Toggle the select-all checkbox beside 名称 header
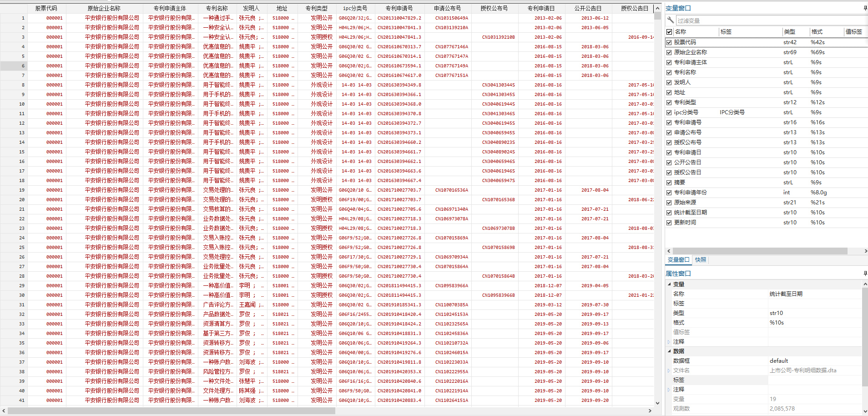868x416 pixels. [x=669, y=32]
